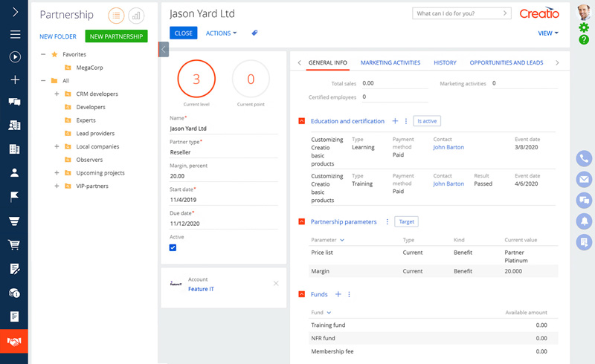
Task: Expand the CRM developers folder
Action: (x=57, y=94)
